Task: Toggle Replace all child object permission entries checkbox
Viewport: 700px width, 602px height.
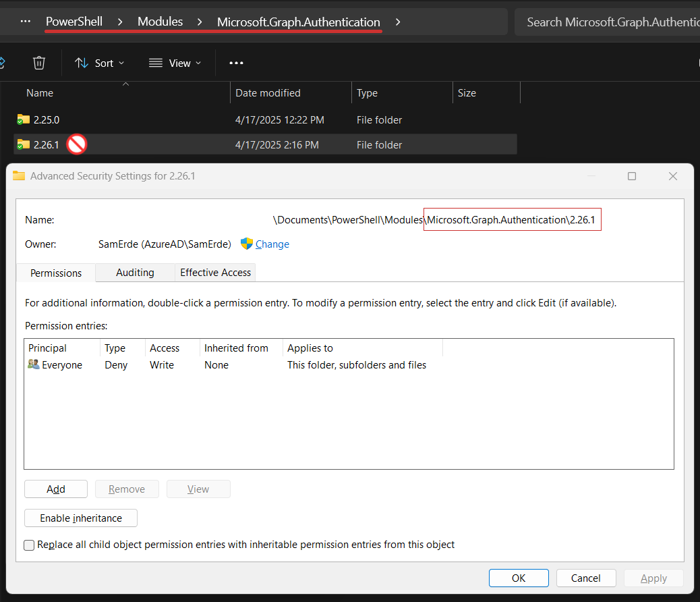Action: click(29, 545)
